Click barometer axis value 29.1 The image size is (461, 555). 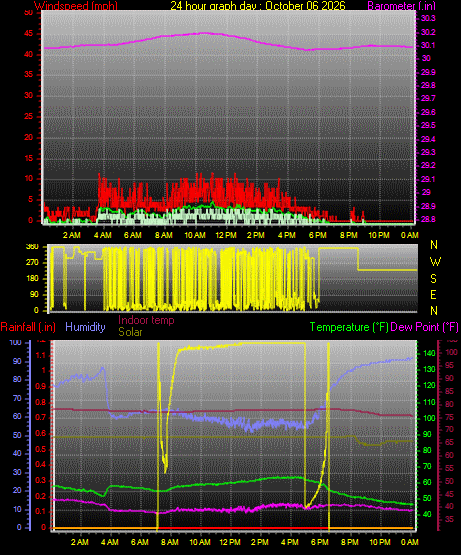[x=428, y=179]
